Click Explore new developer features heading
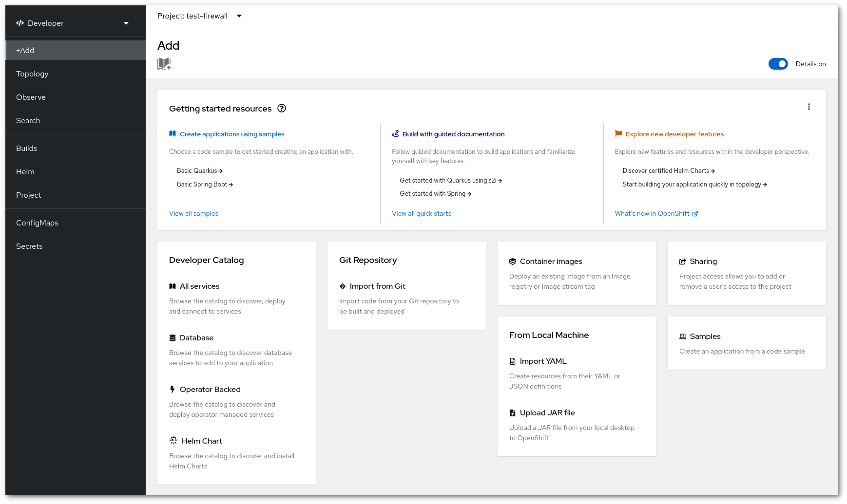 674,134
